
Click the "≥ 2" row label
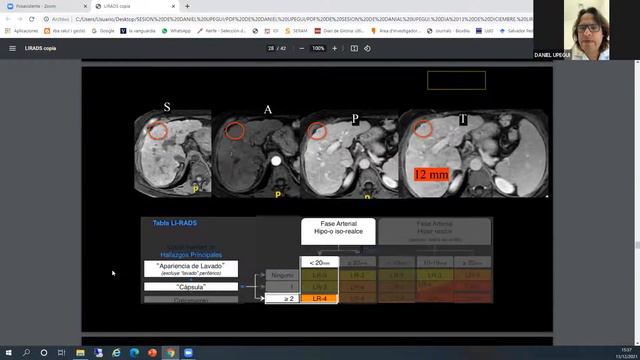(x=282, y=299)
